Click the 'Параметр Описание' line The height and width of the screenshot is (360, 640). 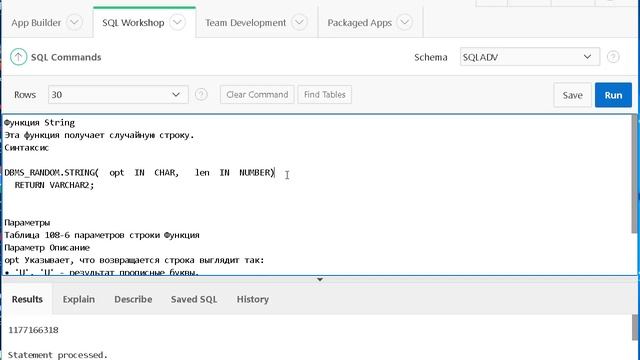(47, 248)
